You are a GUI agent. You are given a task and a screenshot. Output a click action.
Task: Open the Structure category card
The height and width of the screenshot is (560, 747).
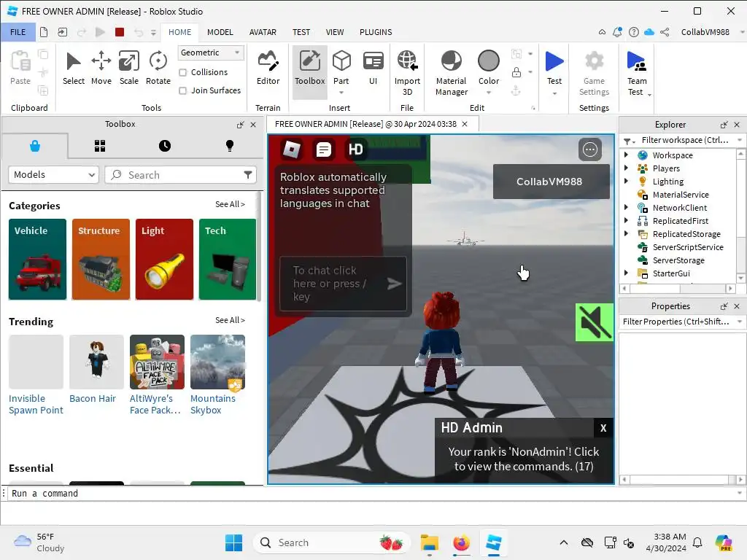[x=101, y=259]
